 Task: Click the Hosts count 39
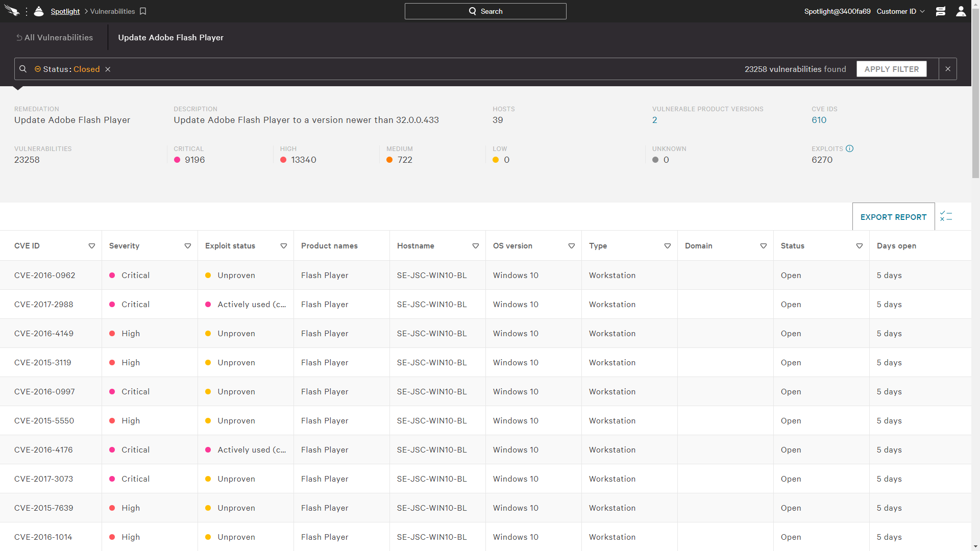(x=498, y=120)
